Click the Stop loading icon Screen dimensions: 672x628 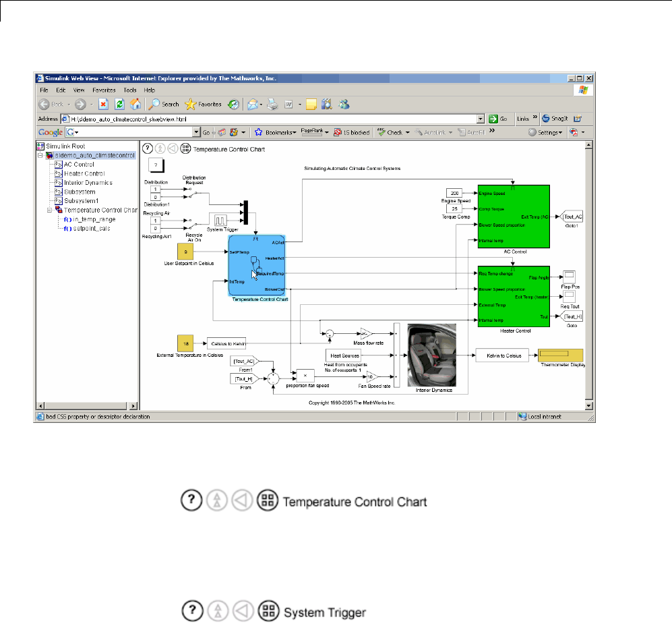(103, 105)
